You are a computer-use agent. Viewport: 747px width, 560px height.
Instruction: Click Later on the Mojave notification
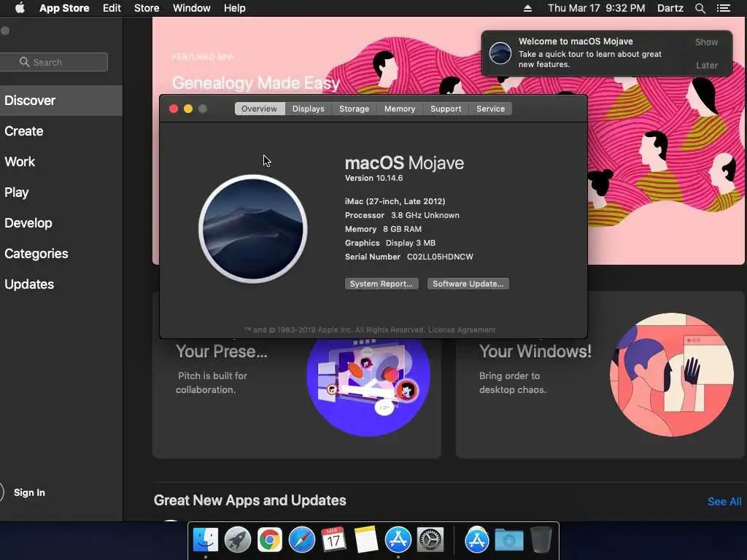click(x=706, y=65)
